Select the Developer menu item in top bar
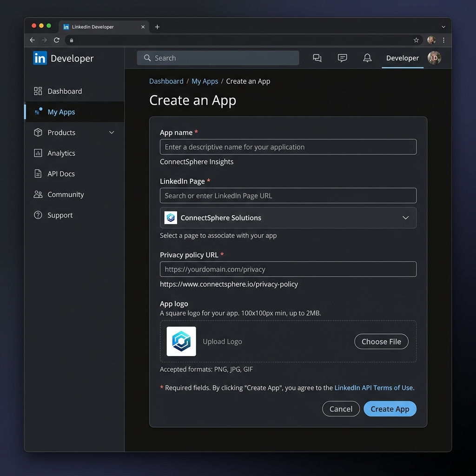The height and width of the screenshot is (476, 476). (x=403, y=58)
